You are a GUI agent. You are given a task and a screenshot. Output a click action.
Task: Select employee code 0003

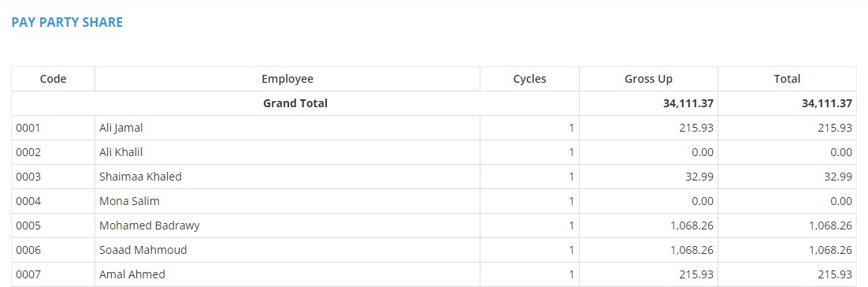click(x=28, y=177)
